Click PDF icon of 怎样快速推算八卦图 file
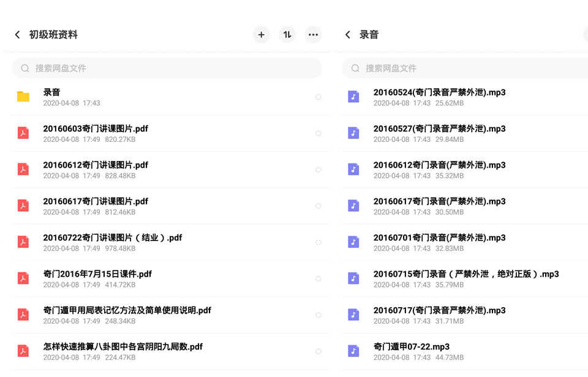Screen dimensions: 588x377 [x=23, y=351]
